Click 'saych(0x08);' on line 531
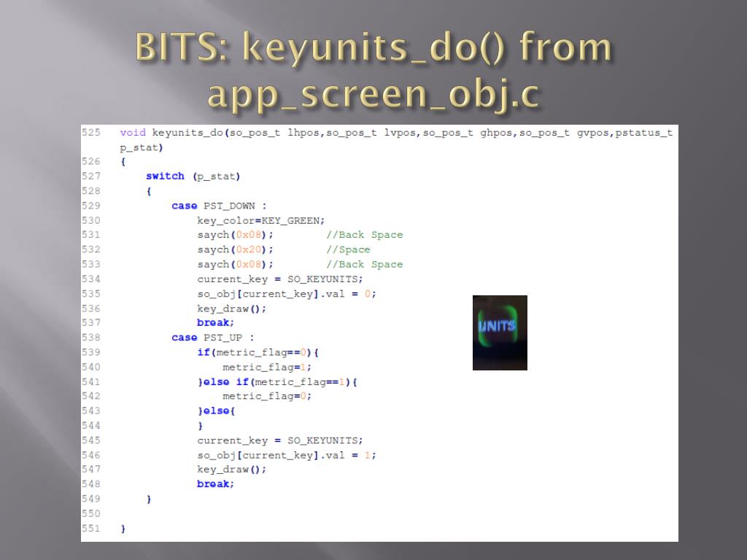This screenshot has height=560, width=747. (236, 235)
